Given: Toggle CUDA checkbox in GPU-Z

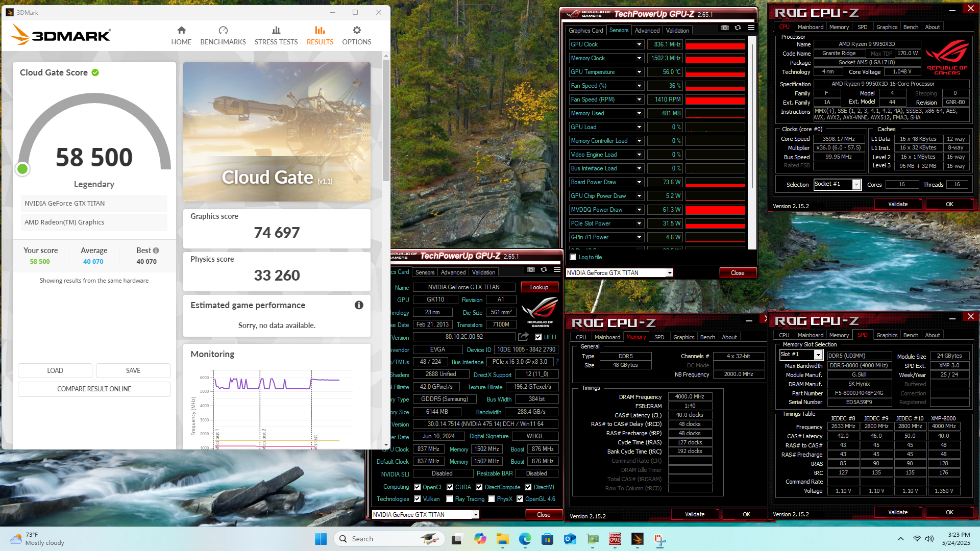Looking at the screenshot, I should tap(450, 487).
